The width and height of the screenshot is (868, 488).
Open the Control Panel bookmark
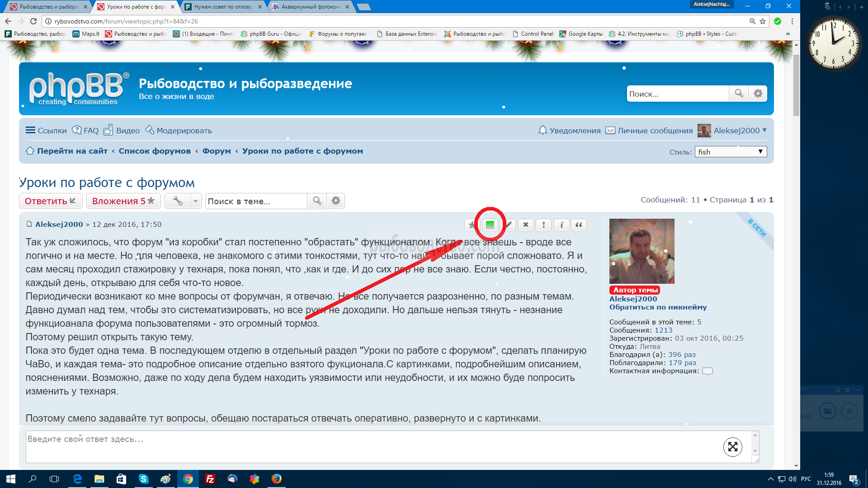[533, 34]
